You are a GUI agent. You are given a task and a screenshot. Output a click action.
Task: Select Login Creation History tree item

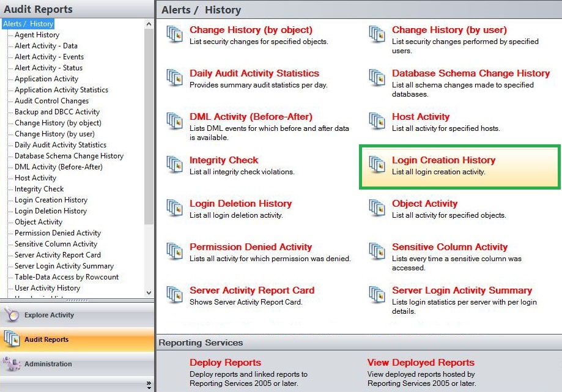click(x=51, y=200)
